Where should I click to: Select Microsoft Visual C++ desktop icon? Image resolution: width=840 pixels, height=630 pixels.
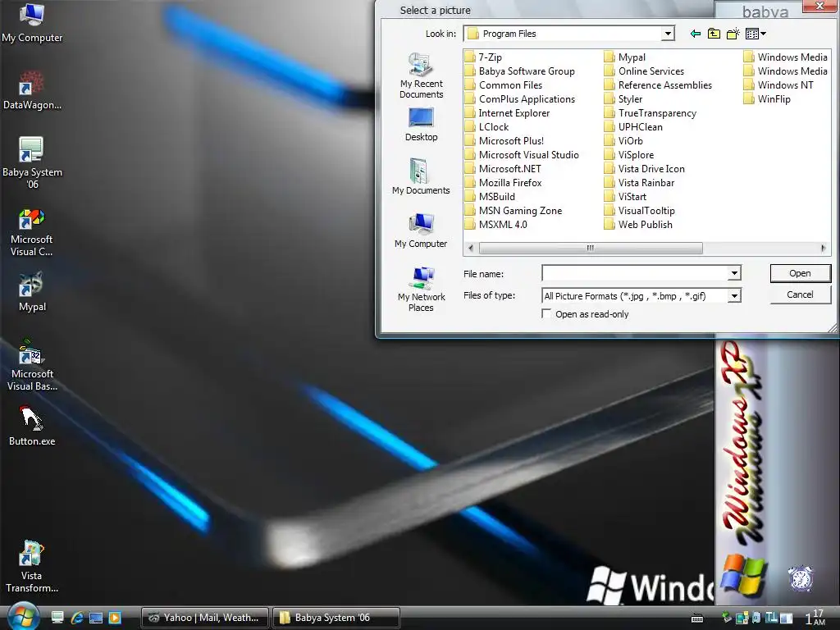(32, 232)
